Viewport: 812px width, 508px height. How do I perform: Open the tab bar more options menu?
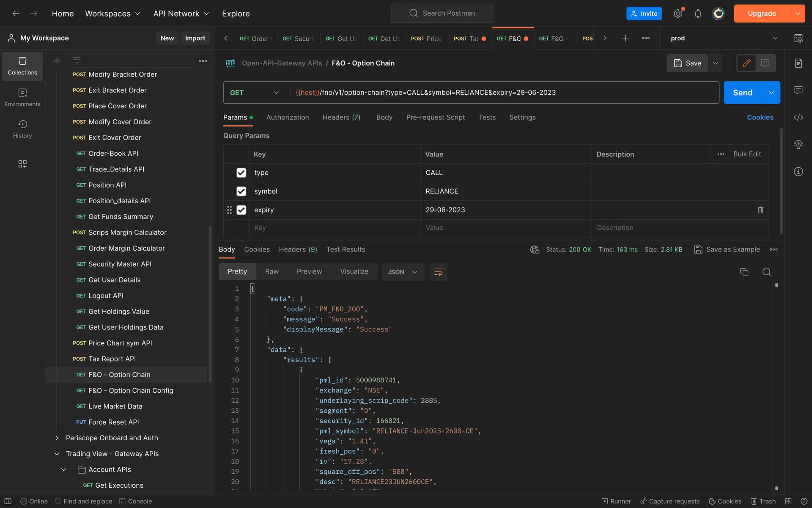pos(645,38)
